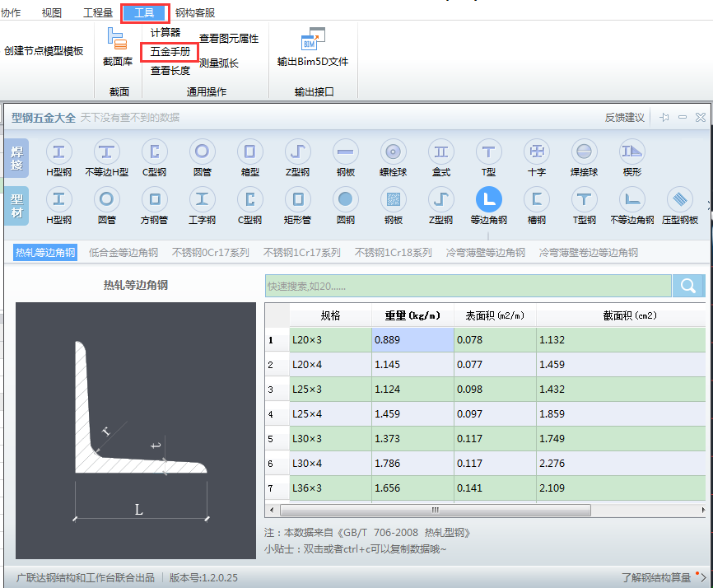Choose the 方钢管 square tube icon
This screenshot has height=588, width=713.
154,199
